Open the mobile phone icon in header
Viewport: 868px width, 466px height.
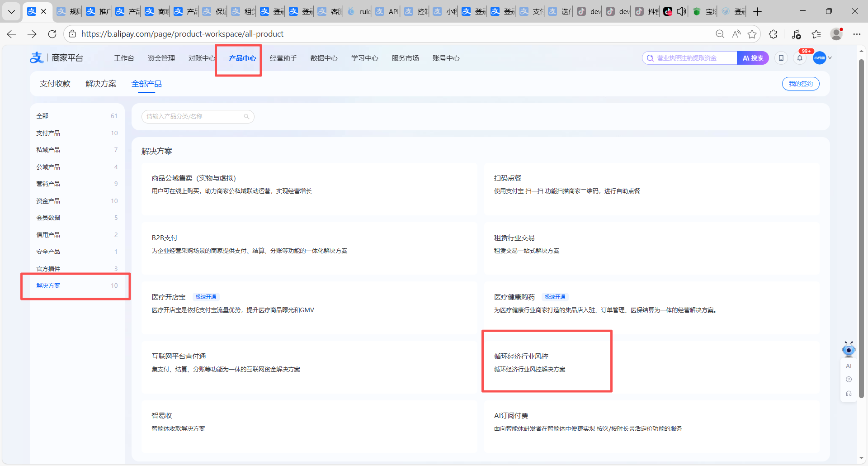(781, 58)
